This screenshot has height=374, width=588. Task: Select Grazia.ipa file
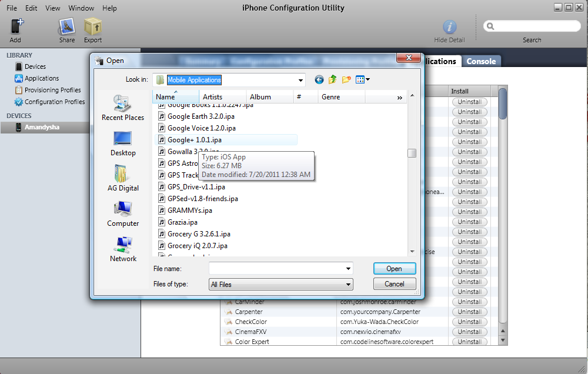pos(183,222)
